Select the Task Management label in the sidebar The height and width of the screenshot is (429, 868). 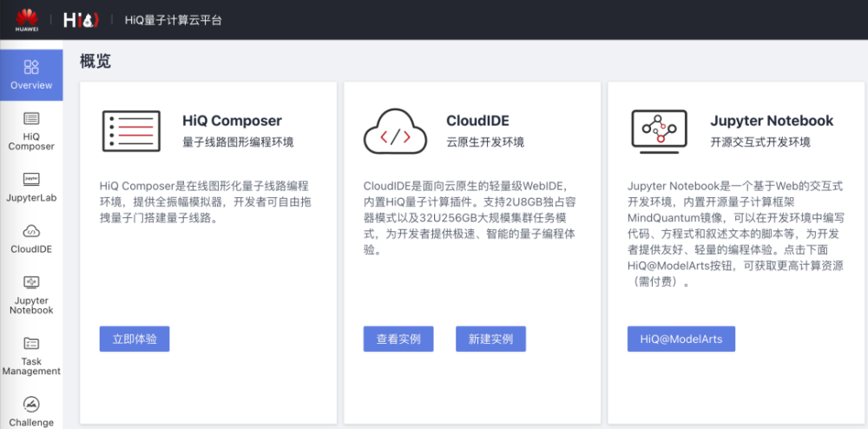click(31, 366)
